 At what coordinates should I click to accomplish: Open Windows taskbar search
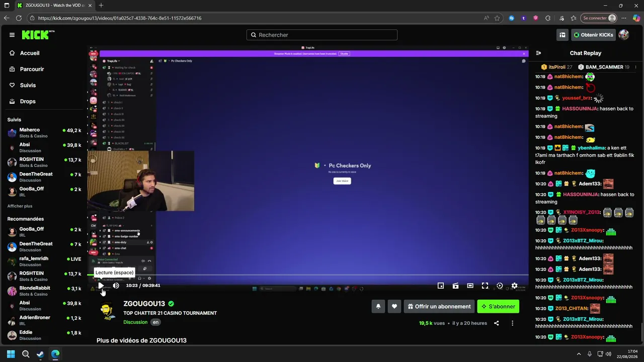pos(26,354)
